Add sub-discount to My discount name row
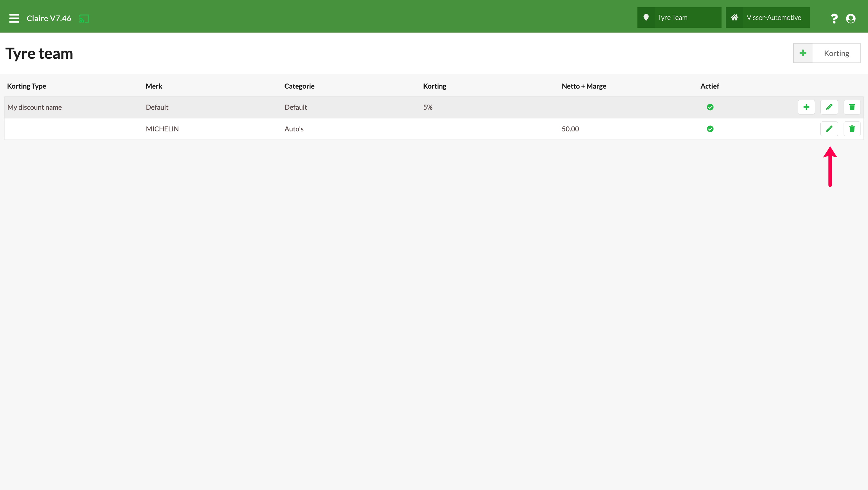Viewport: 868px width, 490px height. pyautogui.click(x=806, y=107)
